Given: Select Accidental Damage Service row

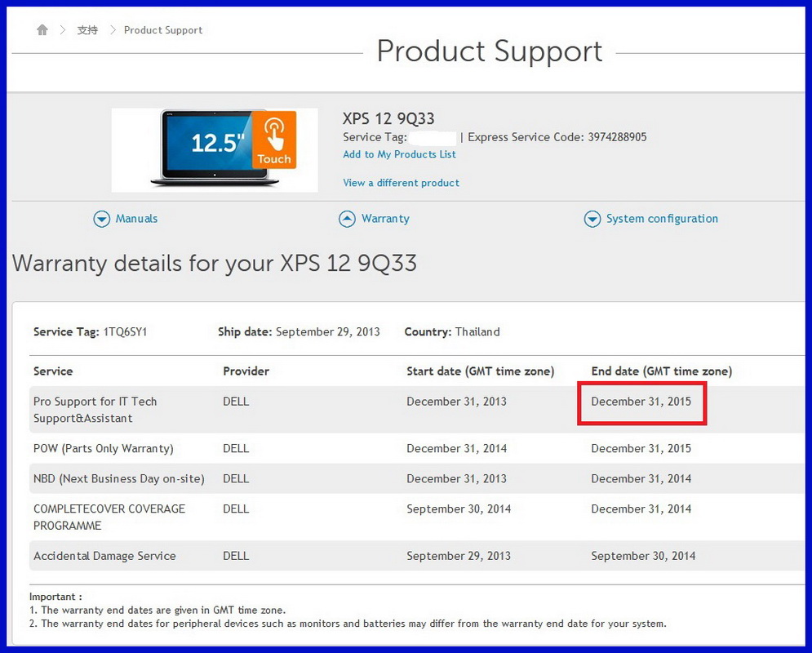Looking at the screenshot, I should tap(417, 556).
